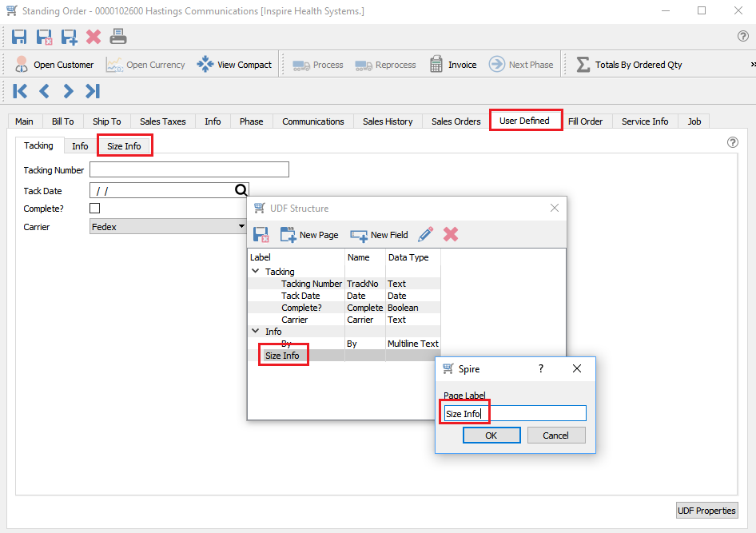Screen dimensions: 756x533
Task: Go to last record
Action: [93, 91]
